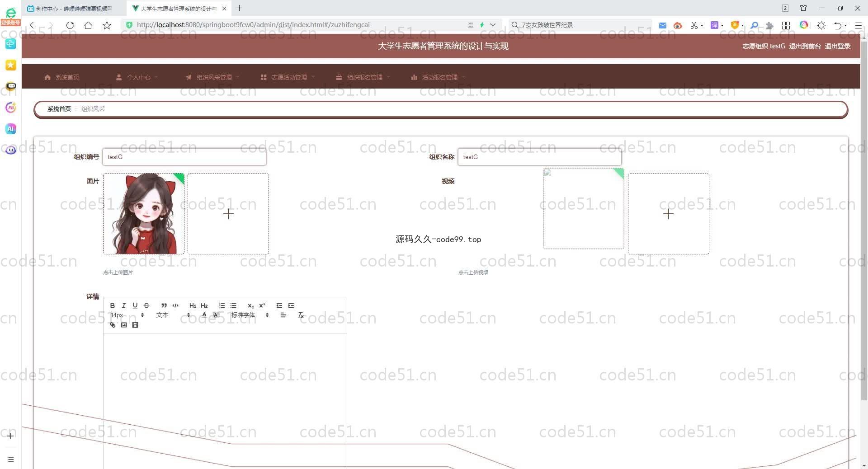The image size is (868, 469).
Task: Open the browser hamburger menu
Action: (859, 25)
